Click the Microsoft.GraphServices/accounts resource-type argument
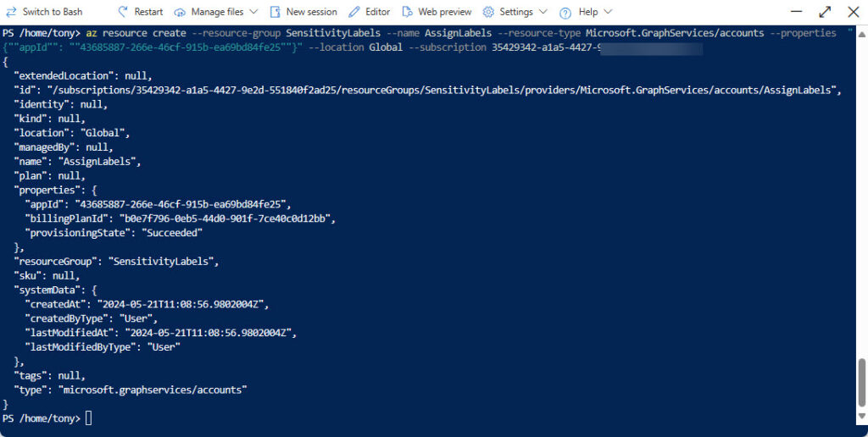 pos(675,33)
